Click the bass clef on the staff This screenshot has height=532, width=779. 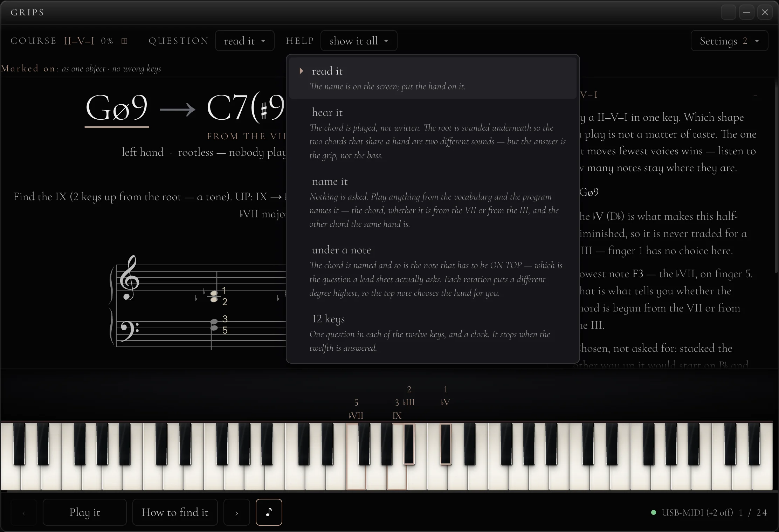click(130, 331)
